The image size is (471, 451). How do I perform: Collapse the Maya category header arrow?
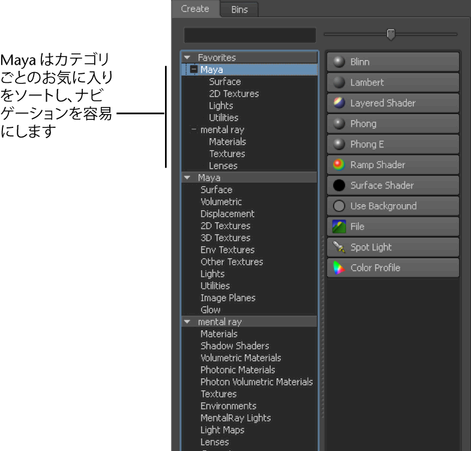[x=187, y=178]
